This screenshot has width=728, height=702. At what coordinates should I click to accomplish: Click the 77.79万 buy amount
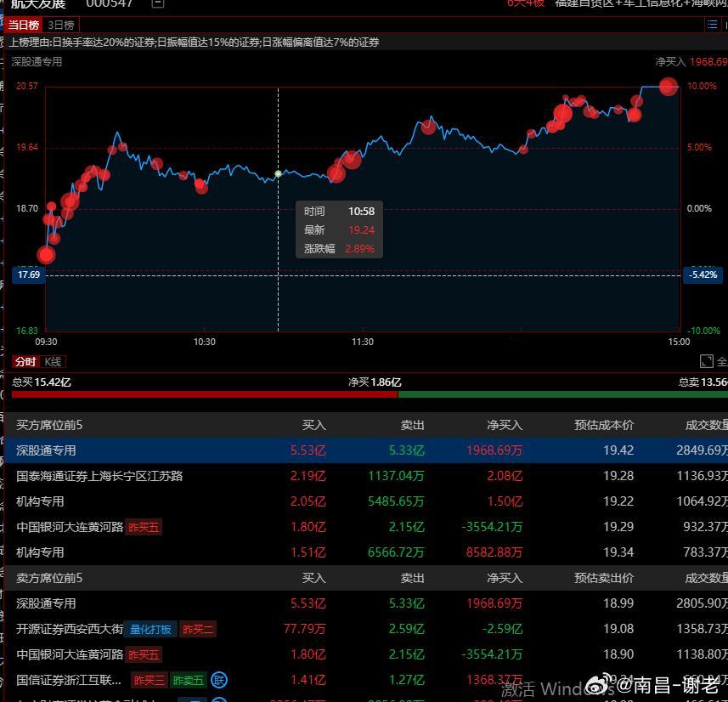tap(305, 629)
